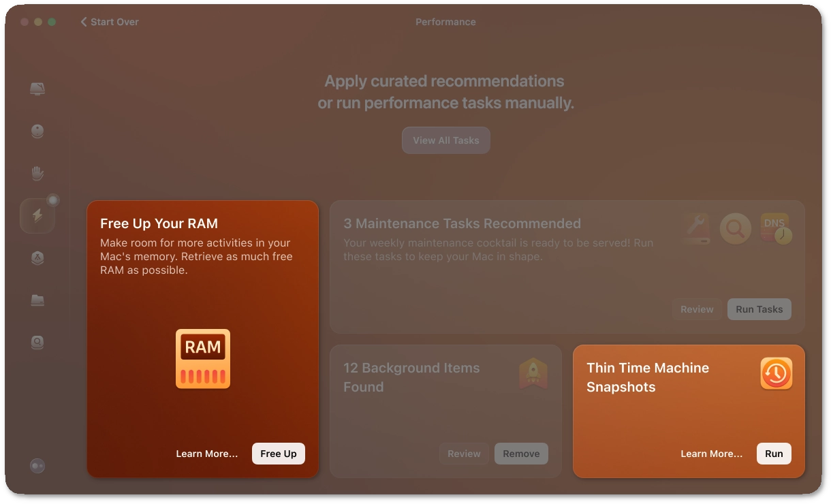Screen dimensions: 831x504
Task: Select the Thin Time Machine Snapshots heading
Action: pos(648,377)
